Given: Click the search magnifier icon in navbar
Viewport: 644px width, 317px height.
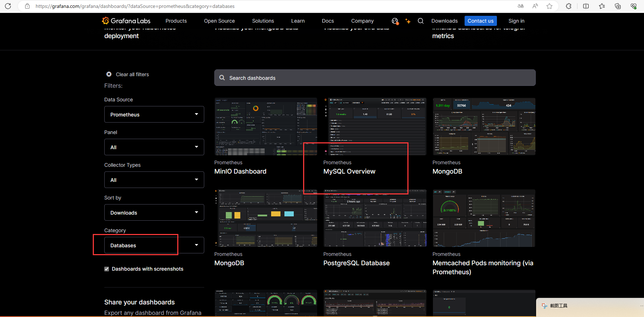Looking at the screenshot, I should (x=421, y=21).
